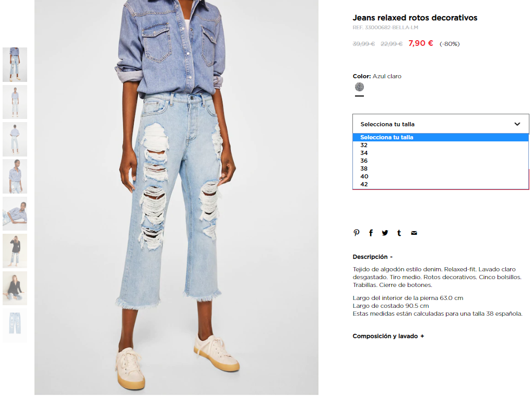Expand Composición y lavado section
532x396 pixels.
(x=388, y=336)
